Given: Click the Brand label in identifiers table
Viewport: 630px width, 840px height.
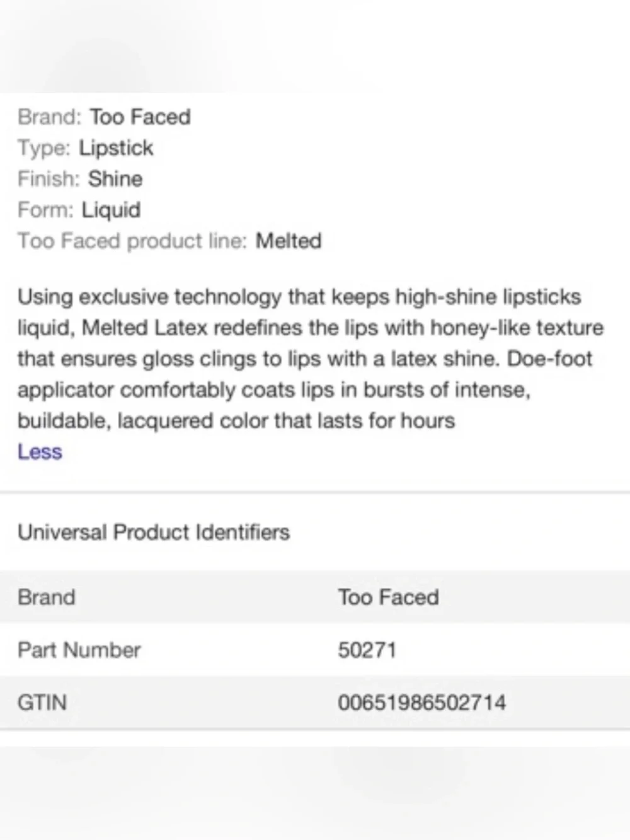Looking at the screenshot, I should [x=47, y=597].
